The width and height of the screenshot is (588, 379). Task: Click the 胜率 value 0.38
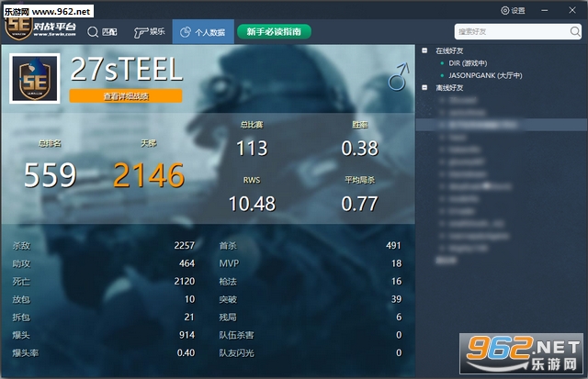pyautogui.click(x=359, y=148)
